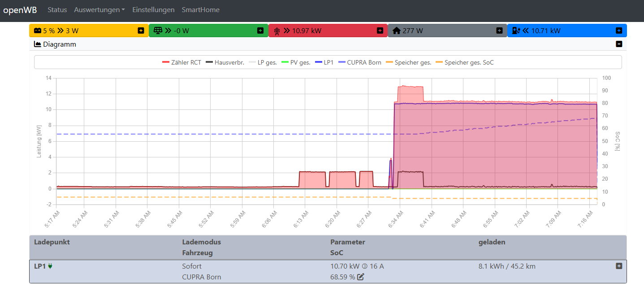
Task: Expand LP1 charge point row details
Action: pyautogui.click(x=619, y=266)
